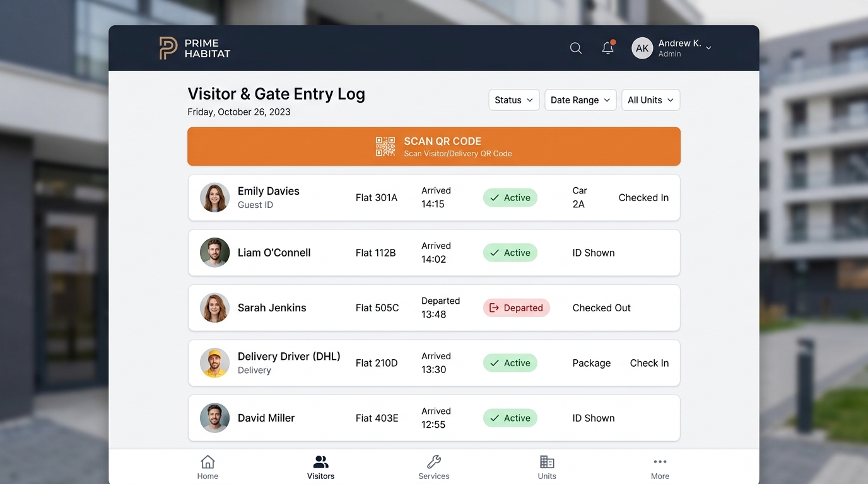
Task: Click Flat 403E
Action: click(377, 418)
